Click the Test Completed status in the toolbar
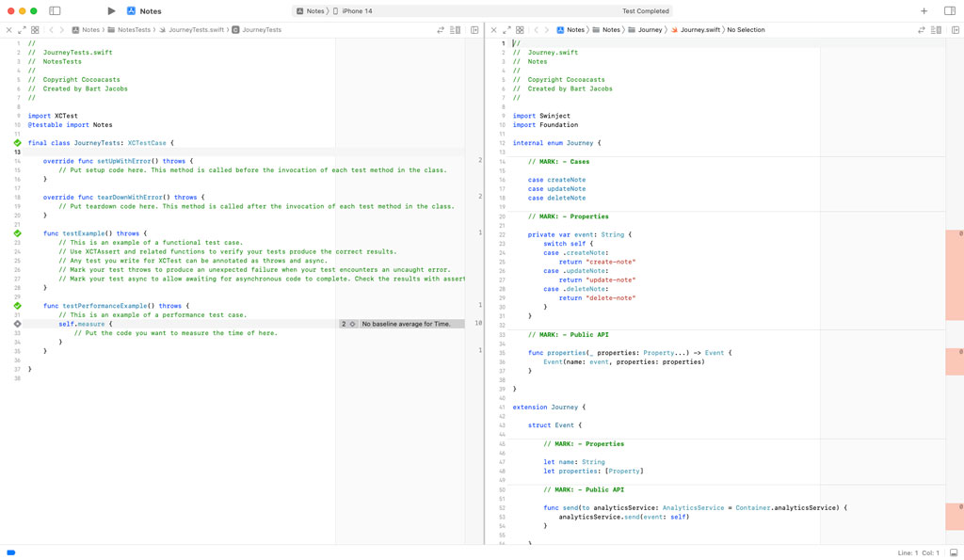The width and height of the screenshot is (964, 560). 645,11
